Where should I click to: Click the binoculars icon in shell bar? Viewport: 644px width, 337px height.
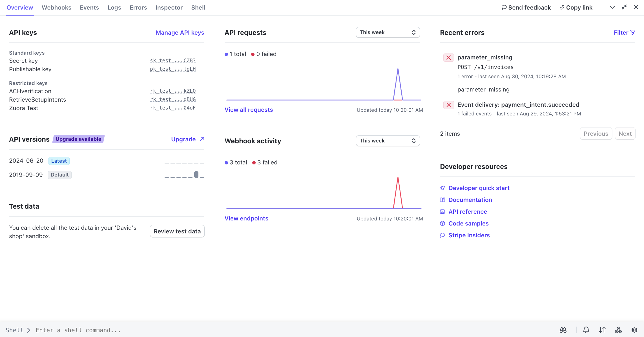[x=563, y=330]
